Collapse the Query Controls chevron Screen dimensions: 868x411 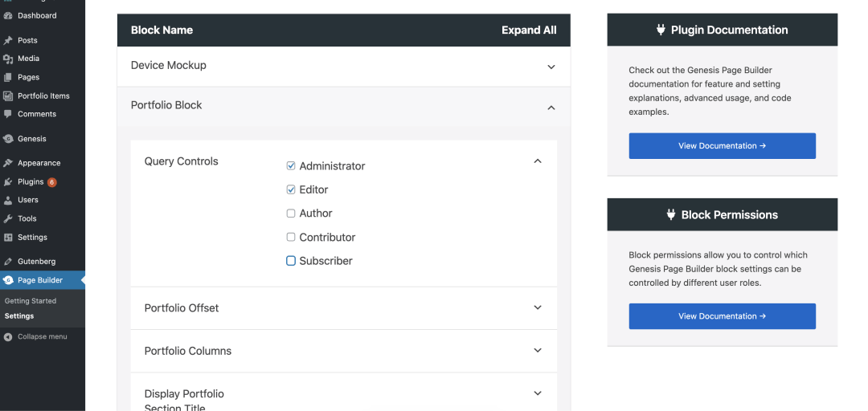pyautogui.click(x=537, y=161)
